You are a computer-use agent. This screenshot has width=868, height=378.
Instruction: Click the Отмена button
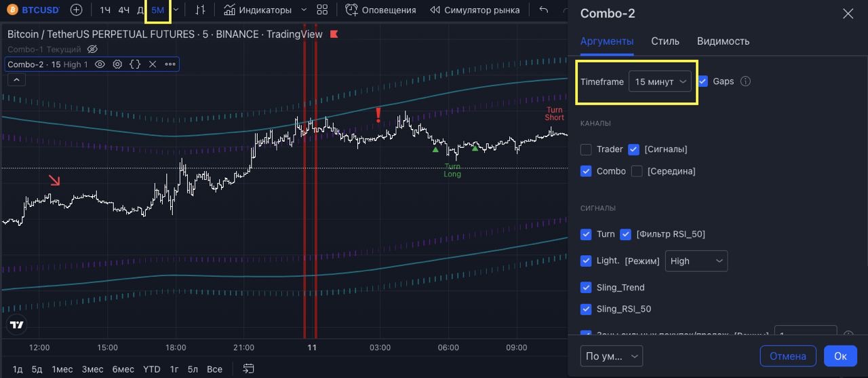point(788,356)
